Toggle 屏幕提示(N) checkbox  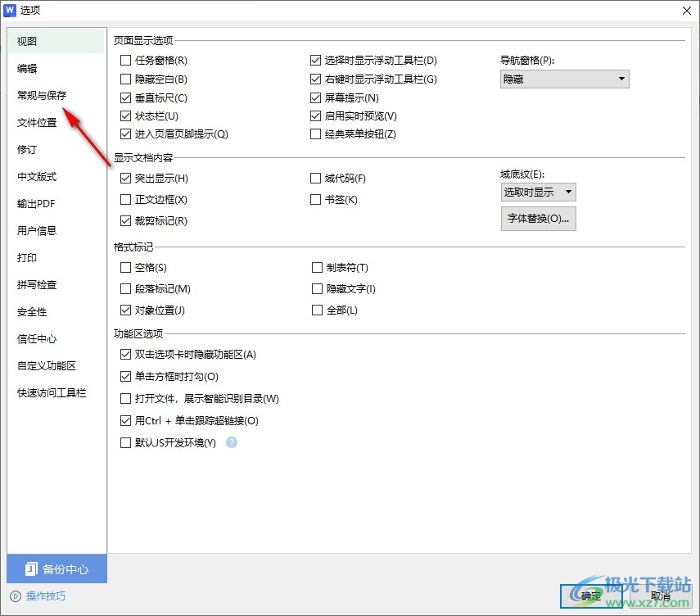[316, 97]
